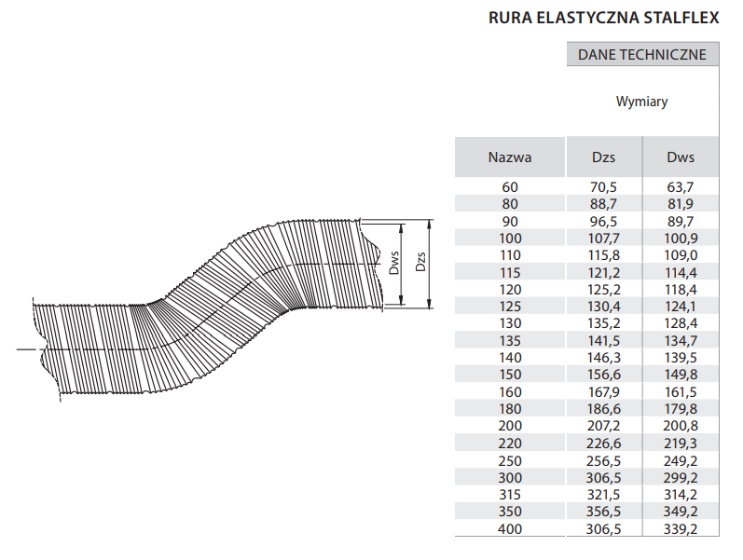The image size is (743, 560).
Task: Click the Wymiary label
Action: point(642,102)
